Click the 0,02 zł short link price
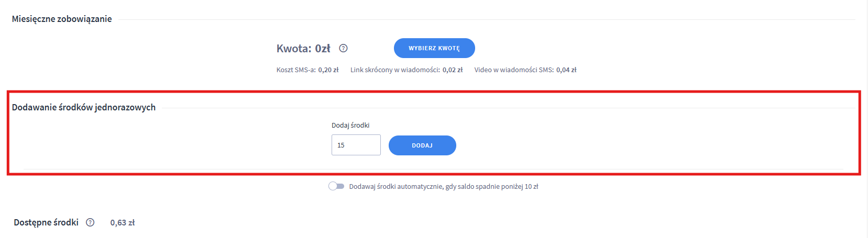 click(x=453, y=70)
